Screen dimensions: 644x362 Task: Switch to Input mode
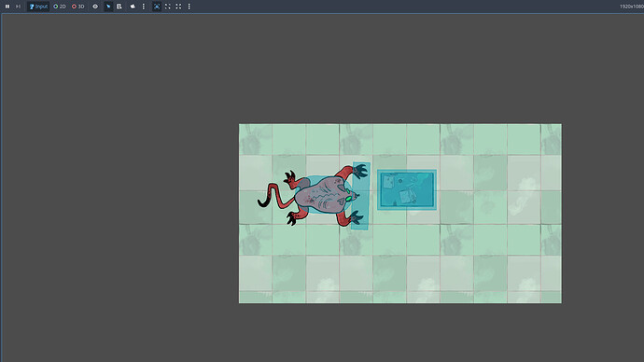point(38,7)
